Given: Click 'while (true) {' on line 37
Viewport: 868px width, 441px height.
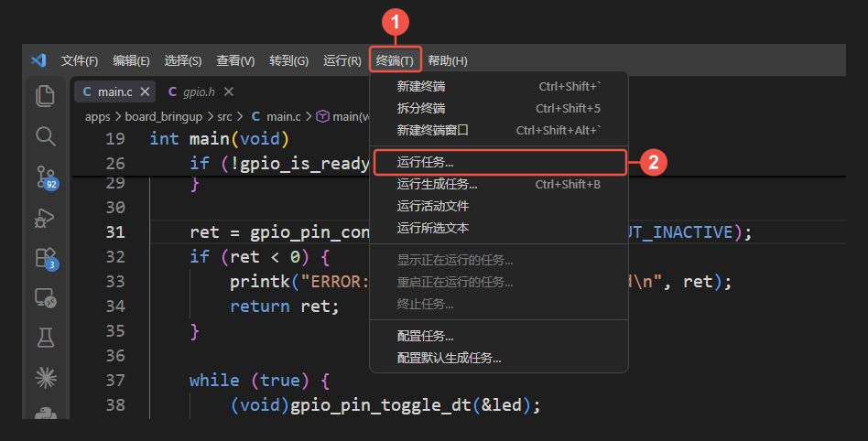Looking at the screenshot, I should 259,380.
